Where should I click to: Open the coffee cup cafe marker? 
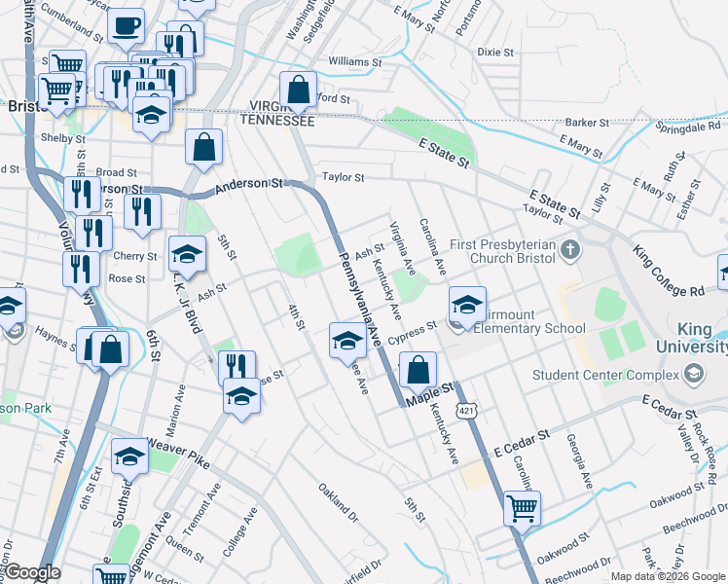coord(126,28)
